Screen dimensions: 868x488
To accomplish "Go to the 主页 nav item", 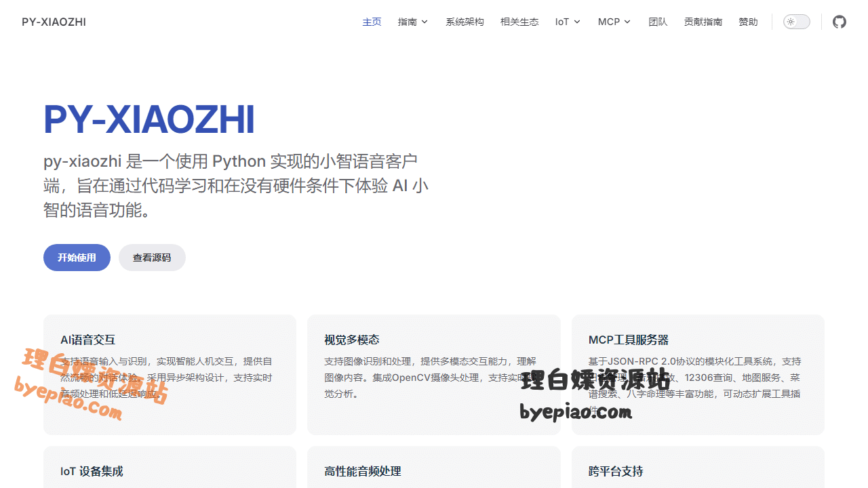I will coord(372,22).
